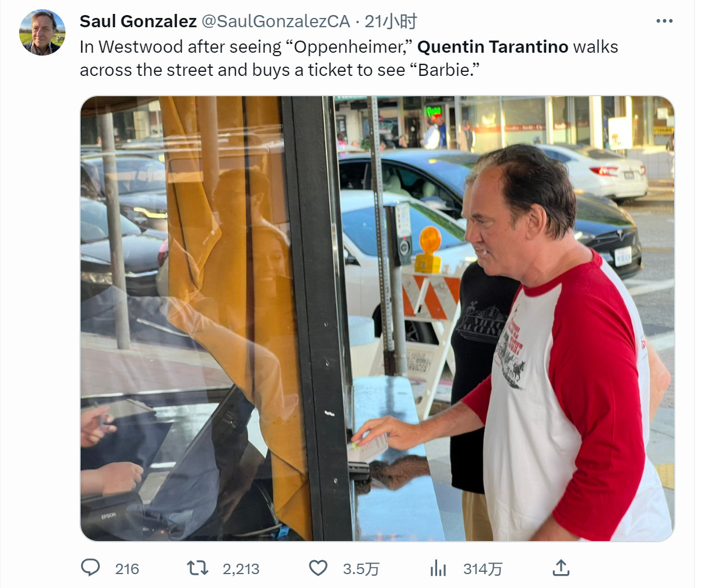This screenshot has height=588, width=702.
Task: Click the 21小时 timestamp
Action: pyautogui.click(x=391, y=21)
